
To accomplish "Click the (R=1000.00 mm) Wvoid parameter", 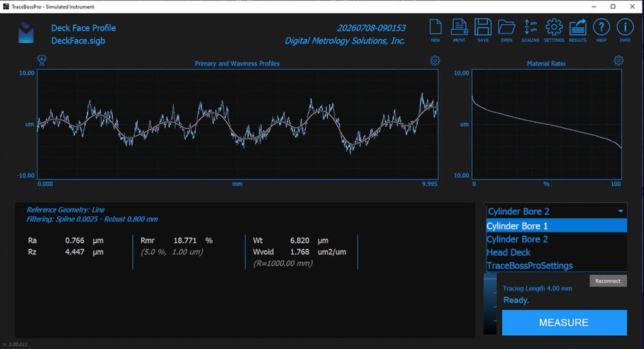I will point(283,263).
